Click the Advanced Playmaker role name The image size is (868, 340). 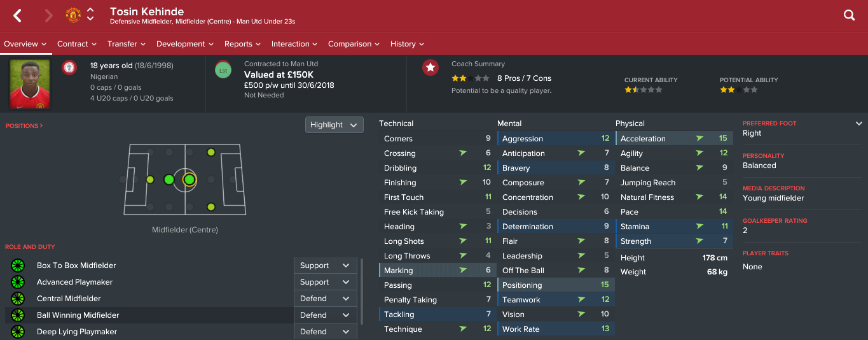[74, 282]
